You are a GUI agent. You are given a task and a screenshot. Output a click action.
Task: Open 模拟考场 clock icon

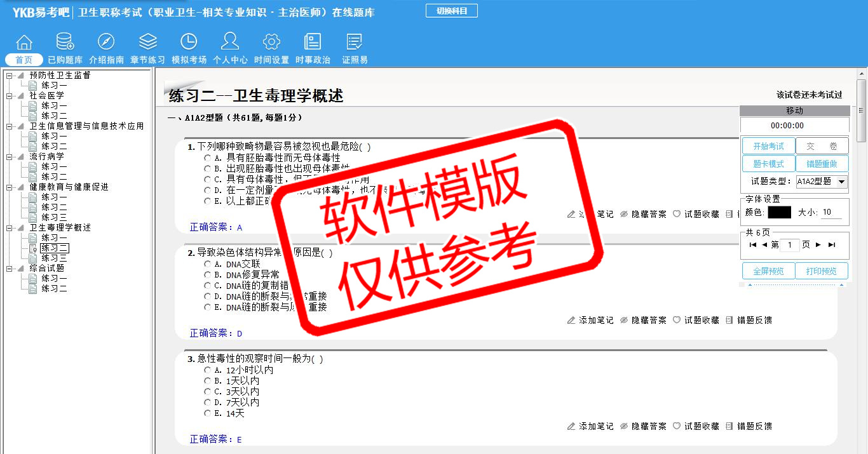(x=189, y=43)
